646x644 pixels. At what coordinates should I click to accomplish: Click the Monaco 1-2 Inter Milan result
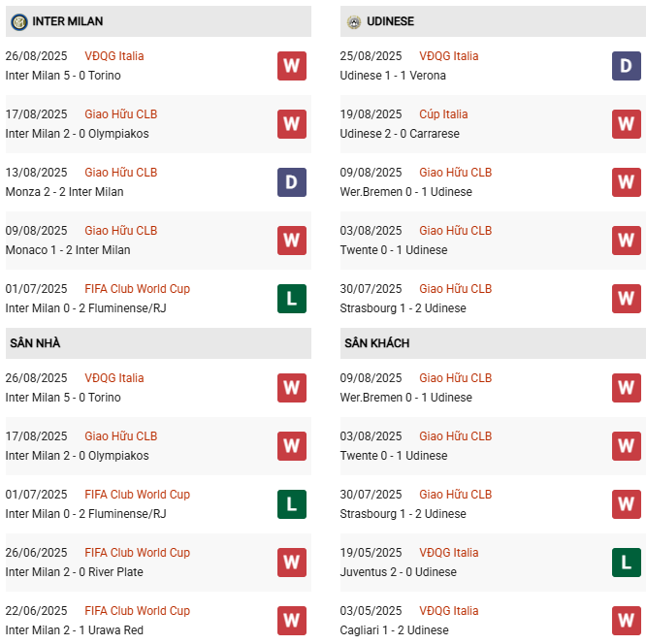(68, 250)
